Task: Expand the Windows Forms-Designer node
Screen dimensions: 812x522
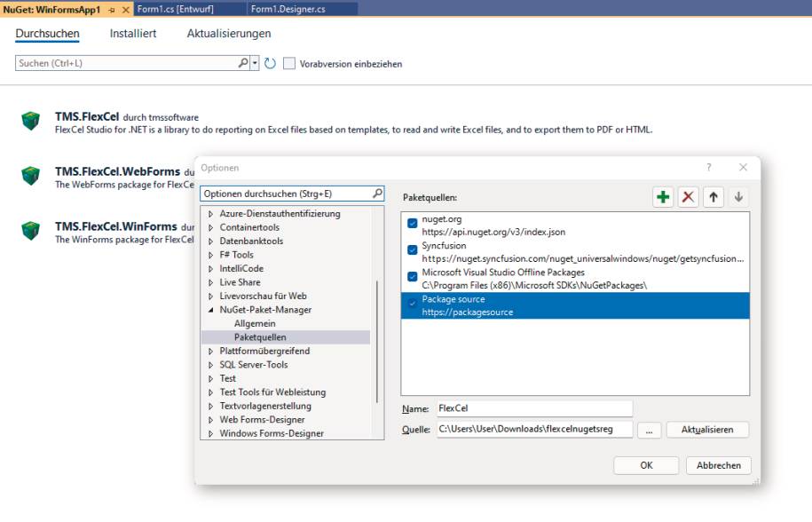Action: pos(211,433)
